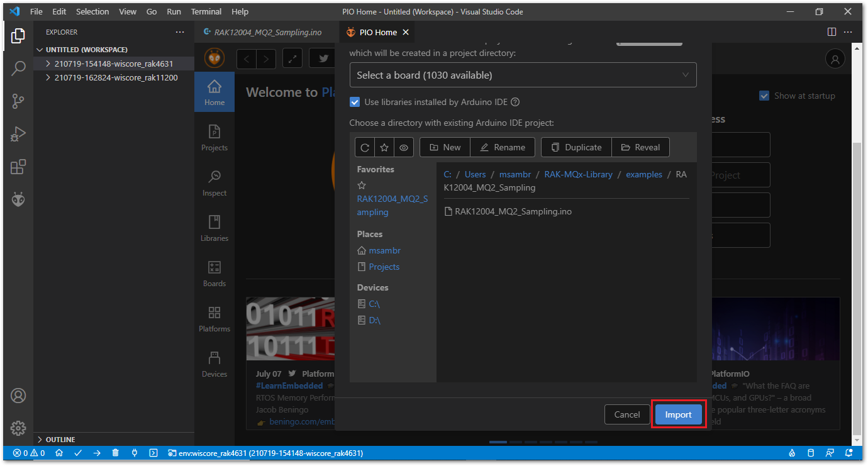Open editor more actions ellipsis
This screenshot has height=466, width=868.
[x=849, y=31]
